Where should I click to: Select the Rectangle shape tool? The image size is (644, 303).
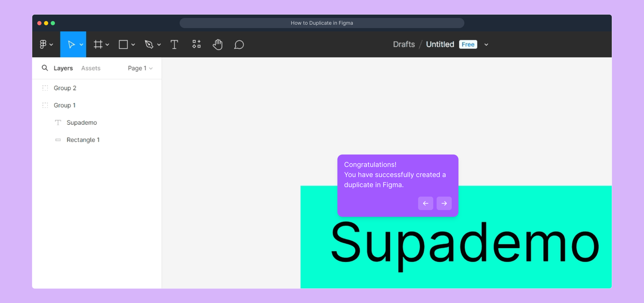point(123,44)
